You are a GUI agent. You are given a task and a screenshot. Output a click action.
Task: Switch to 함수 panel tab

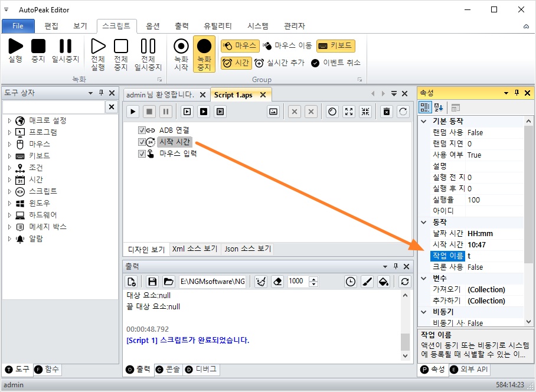pyautogui.click(x=47, y=370)
